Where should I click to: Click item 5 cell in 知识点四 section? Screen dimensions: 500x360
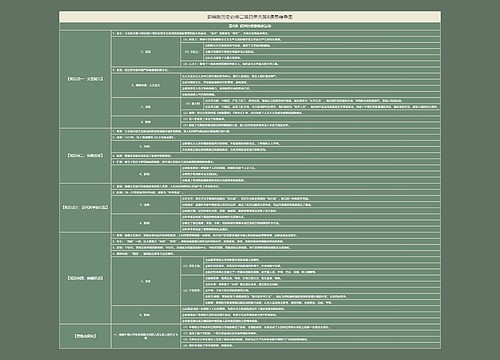coord(146,281)
